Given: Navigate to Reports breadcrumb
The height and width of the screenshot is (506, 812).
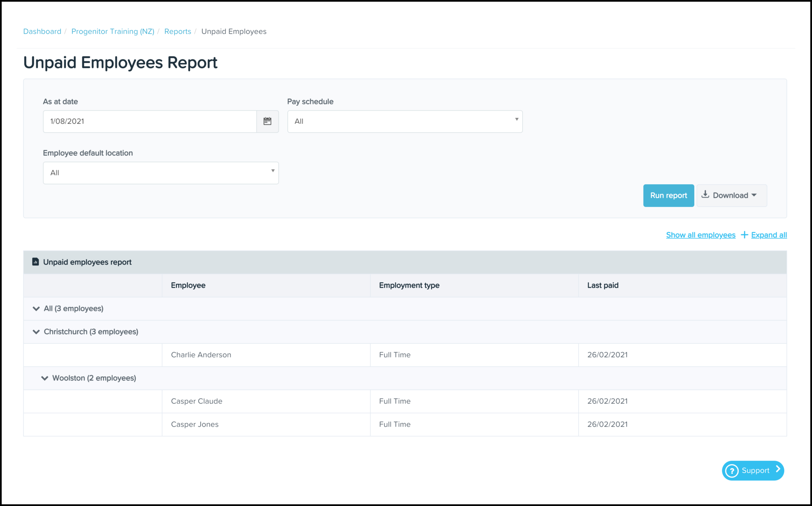Looking at the screenshot, I should pos(177,31).
